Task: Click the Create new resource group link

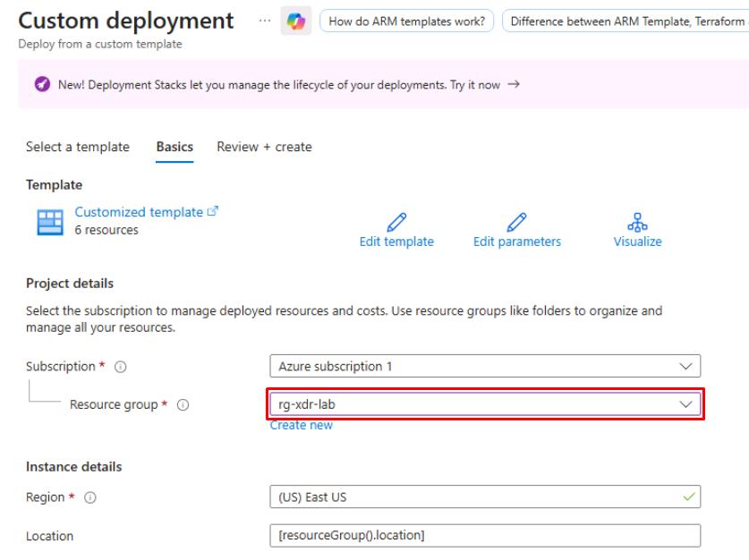Action: point(301,426)
